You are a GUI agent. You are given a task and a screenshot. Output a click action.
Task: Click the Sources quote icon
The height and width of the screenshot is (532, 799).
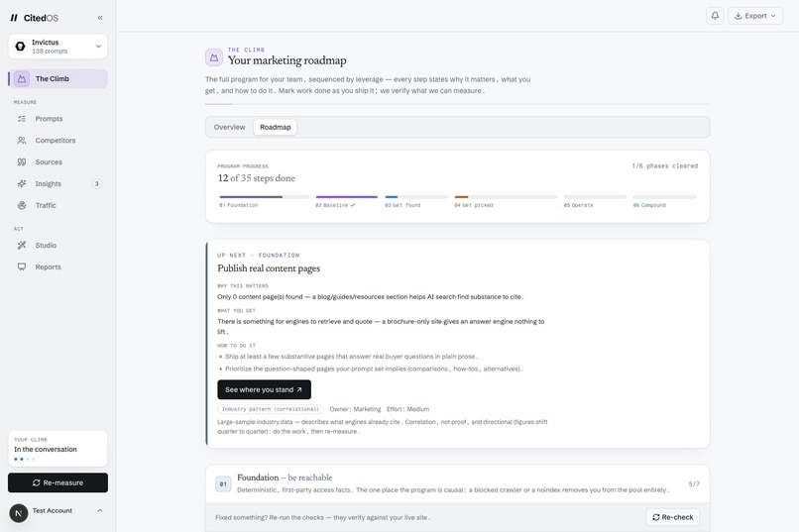[22, 161]
